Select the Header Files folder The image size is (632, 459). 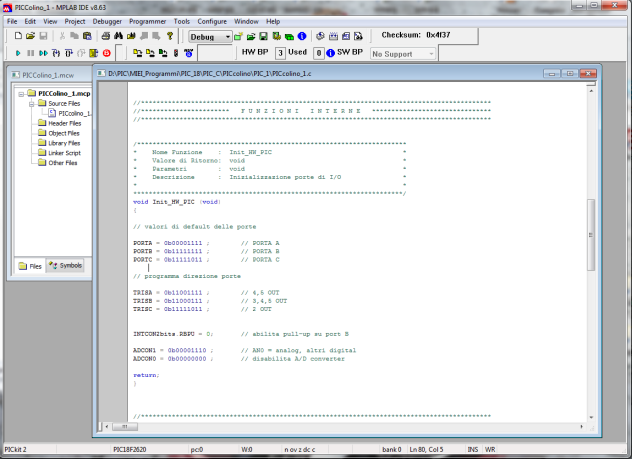pyautogui.click(x=63, y=123)
